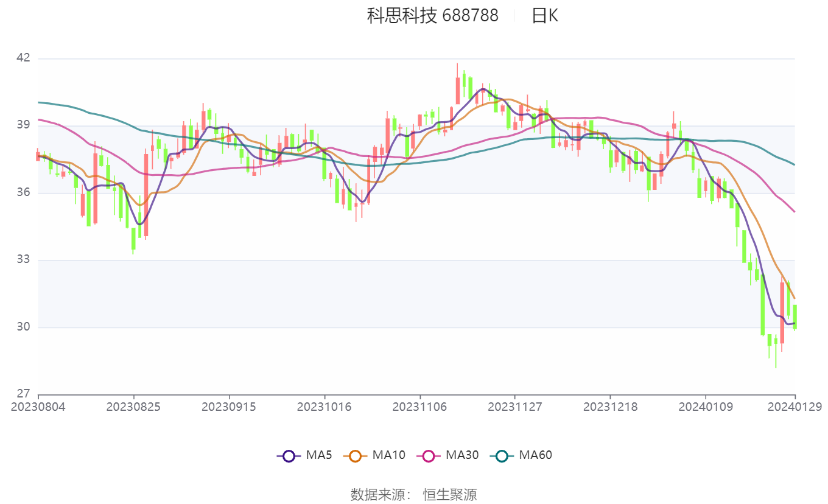
Task: Click the chart title 科思科技 688788
Action: pyautogui.click(x=432, y=16)
